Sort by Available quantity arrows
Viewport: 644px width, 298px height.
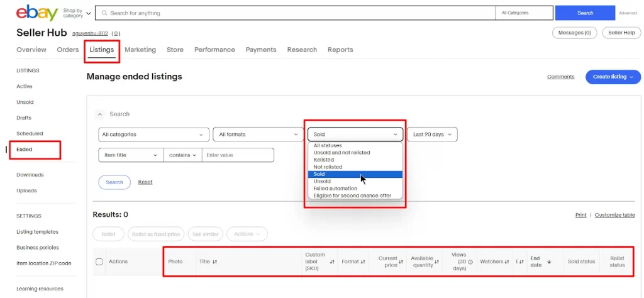pos(436,262)
